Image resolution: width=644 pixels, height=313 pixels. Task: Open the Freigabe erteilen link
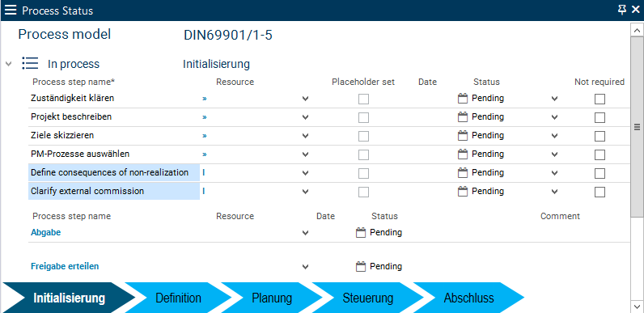coord(65,266)
